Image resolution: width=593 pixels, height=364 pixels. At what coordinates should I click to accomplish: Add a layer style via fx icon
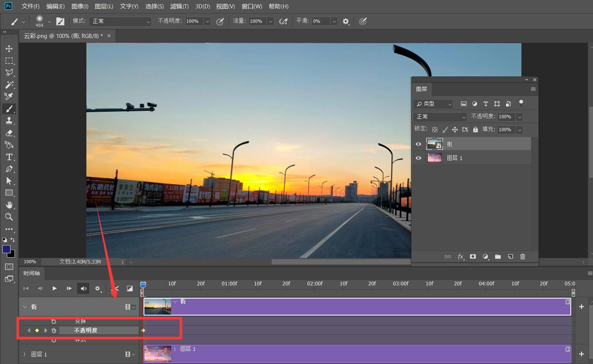click(x=461, y=257)
